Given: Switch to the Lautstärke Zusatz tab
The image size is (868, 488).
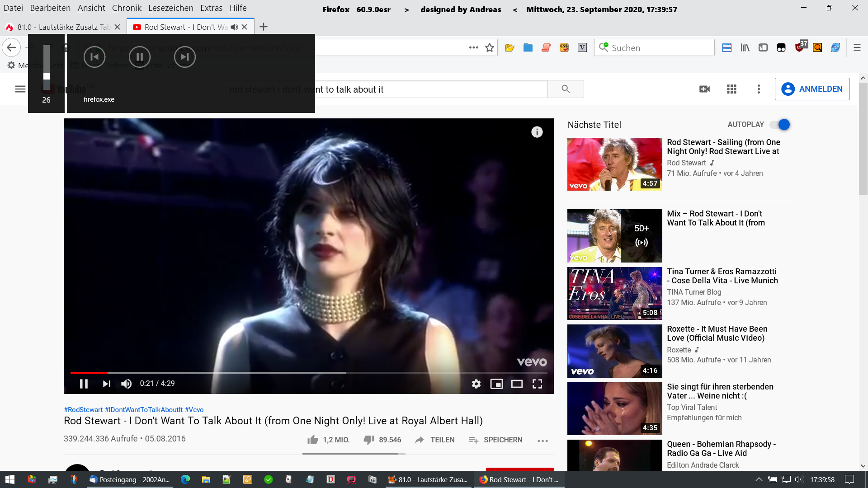Looking at the screenshot, I should (63, 27).
